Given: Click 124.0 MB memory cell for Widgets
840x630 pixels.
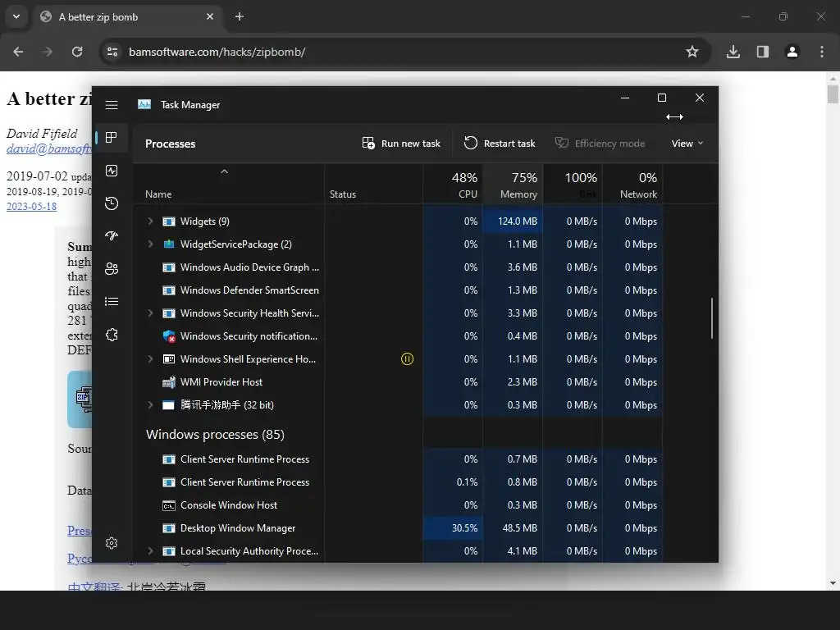Looking at the screenshot, I should [x=513, y=221].
